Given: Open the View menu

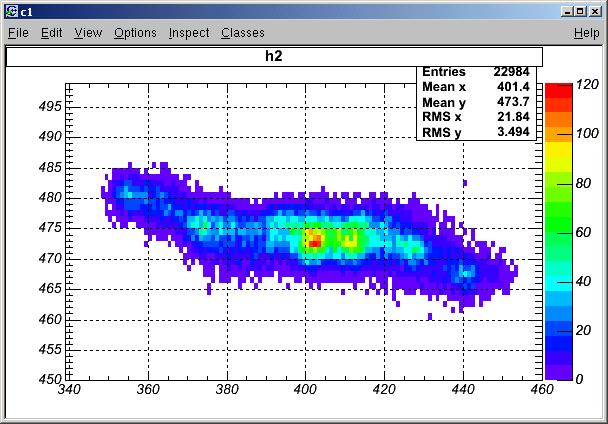Looking at the screenshot, I should coord(88,33).
